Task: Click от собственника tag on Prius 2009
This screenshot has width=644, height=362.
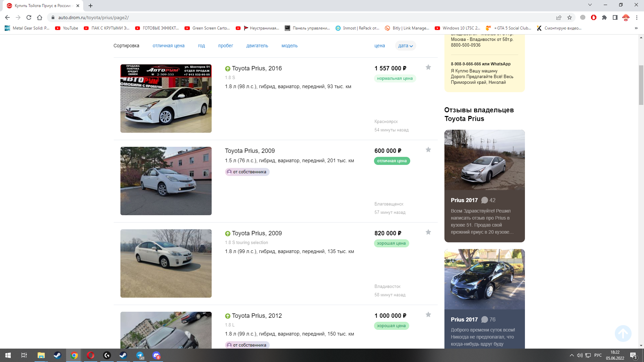Action: [x=247, y=172]
